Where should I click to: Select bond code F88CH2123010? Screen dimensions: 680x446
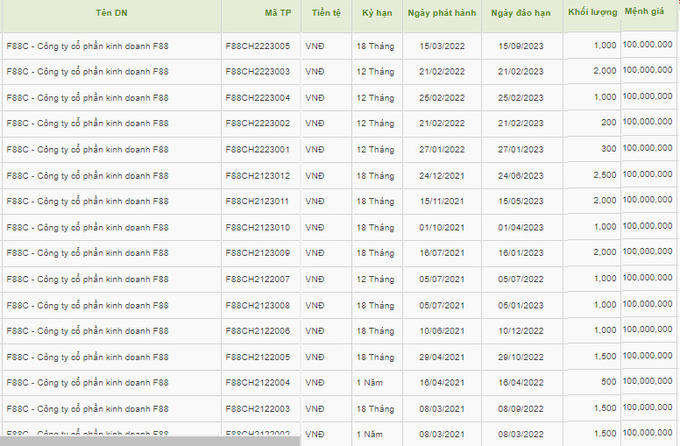tap(258, 227)
